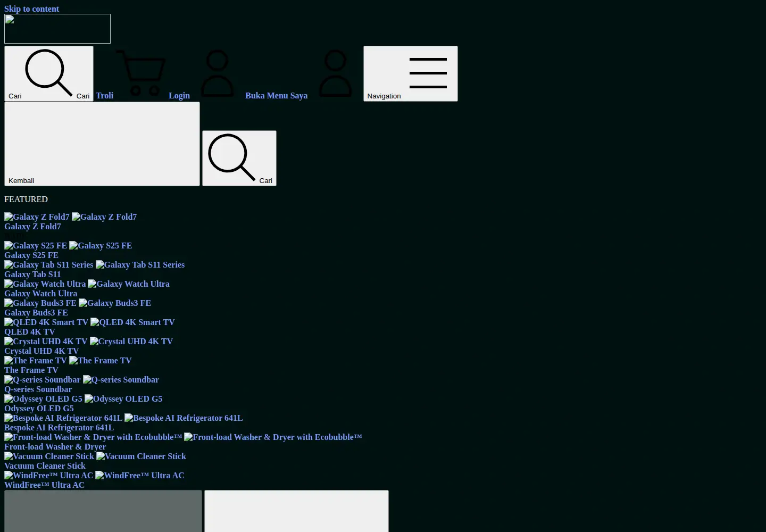Open WindFree™ Ultra AC text link

[45, 485]
